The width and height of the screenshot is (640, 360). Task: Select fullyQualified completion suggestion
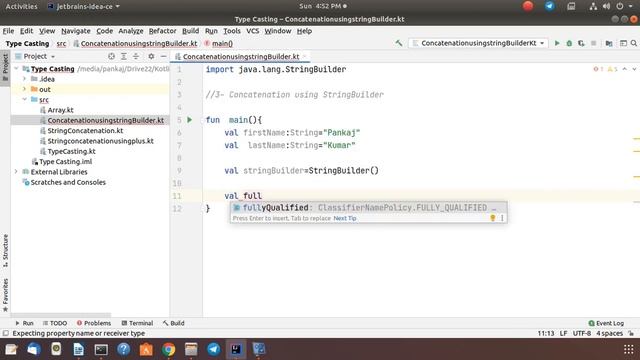369,208
